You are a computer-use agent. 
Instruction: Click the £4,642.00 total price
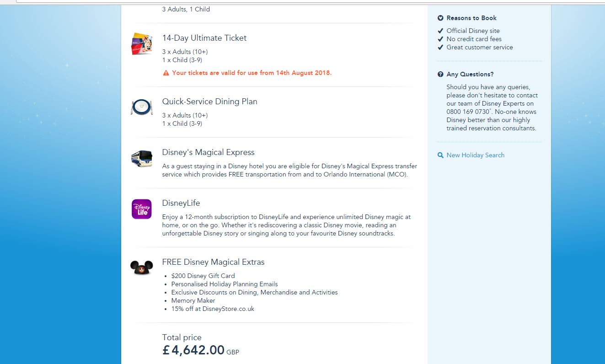pos(193,350)
